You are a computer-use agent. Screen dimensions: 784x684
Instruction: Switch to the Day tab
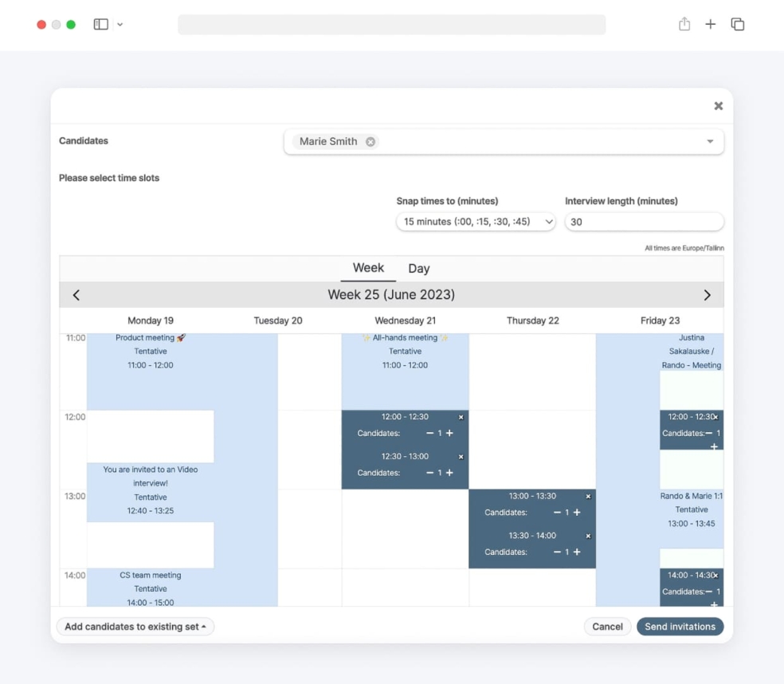[x=418, y=269]
